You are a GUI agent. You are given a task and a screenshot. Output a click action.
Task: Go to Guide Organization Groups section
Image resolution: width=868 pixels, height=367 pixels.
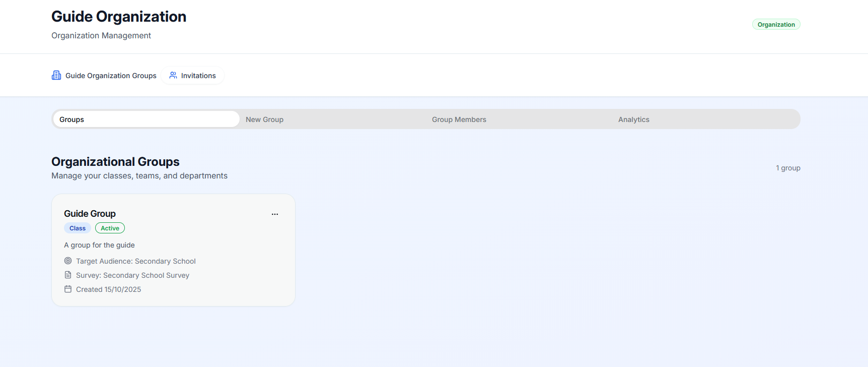(x=111, y=76)
